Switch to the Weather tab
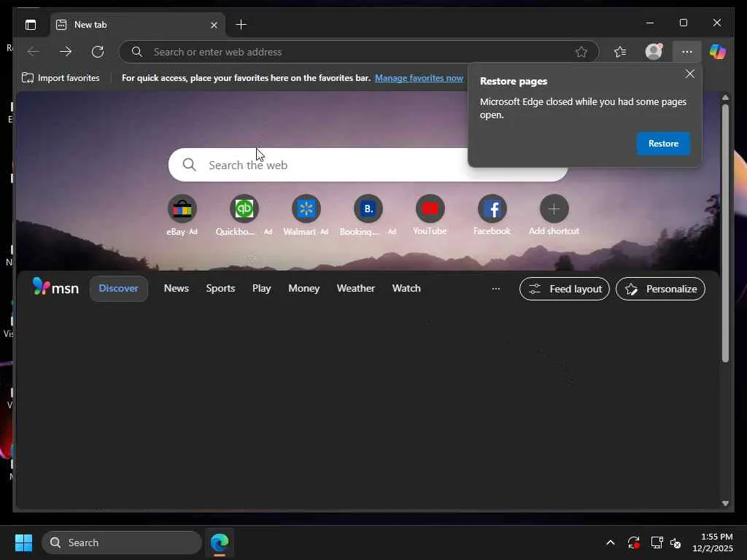Image resolution: width=747 pixels, height=560 pixels. tap(356, 288)
